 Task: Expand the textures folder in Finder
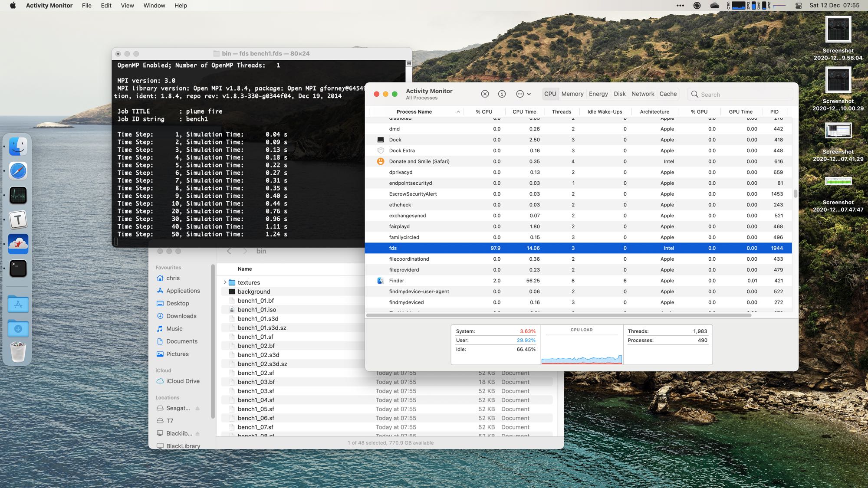coord(225,282)
